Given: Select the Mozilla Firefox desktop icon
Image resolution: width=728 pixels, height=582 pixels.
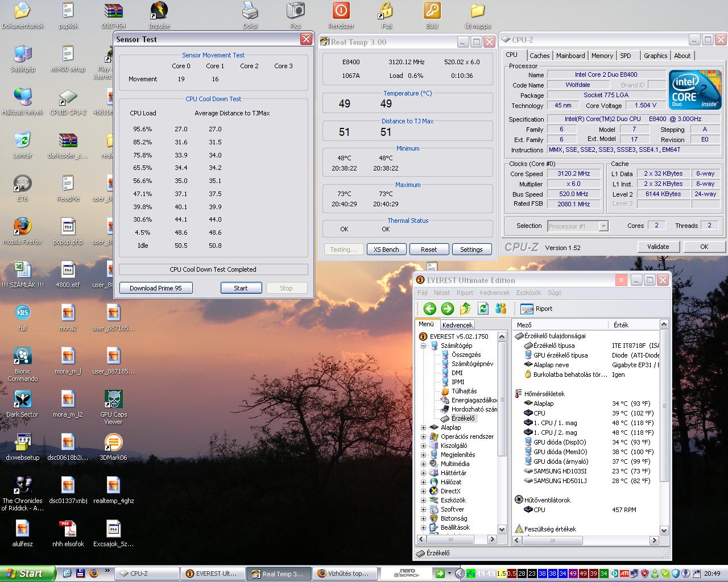Looking at the screenshot, I should point(22,231).
